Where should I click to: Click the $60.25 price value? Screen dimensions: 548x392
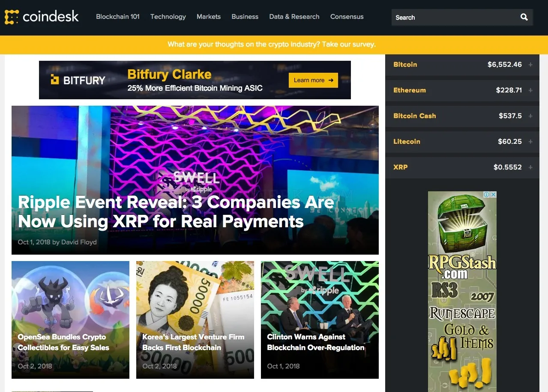[510, 142]
